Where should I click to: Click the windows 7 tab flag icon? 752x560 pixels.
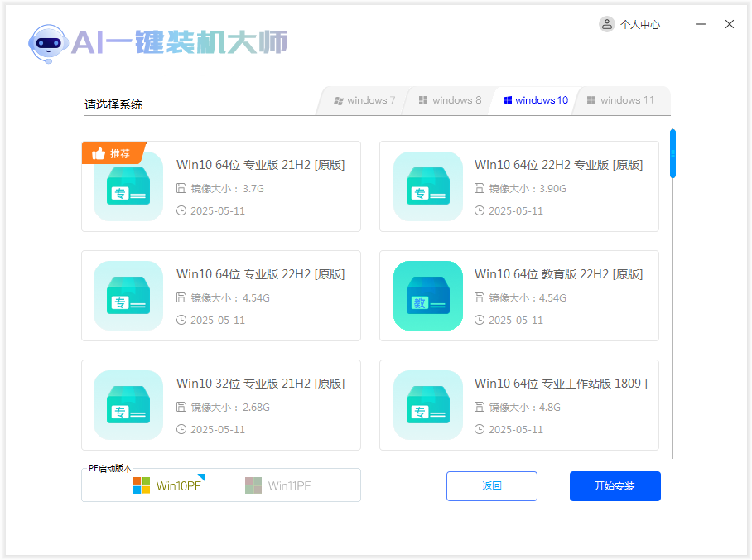pos(339,101)
